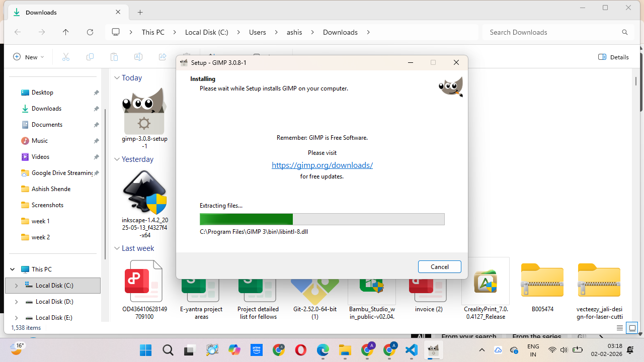Click the Share icon in Explorer toolbar

[163, 57]
